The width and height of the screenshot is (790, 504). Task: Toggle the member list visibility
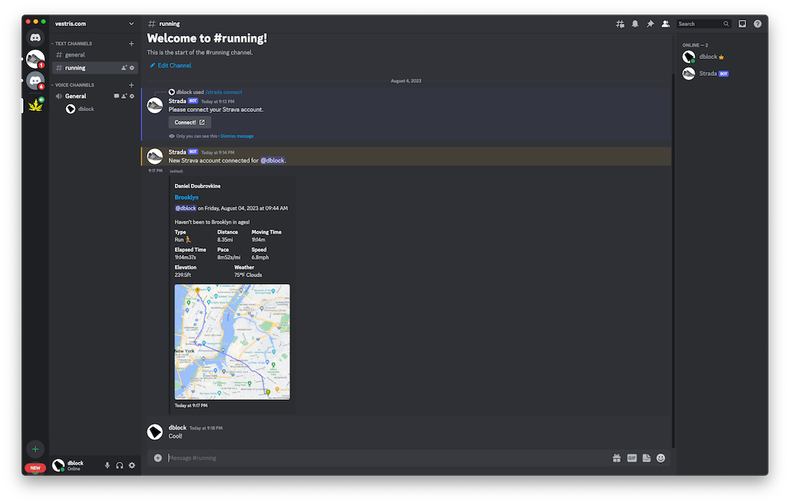click(x=665, y=23)
